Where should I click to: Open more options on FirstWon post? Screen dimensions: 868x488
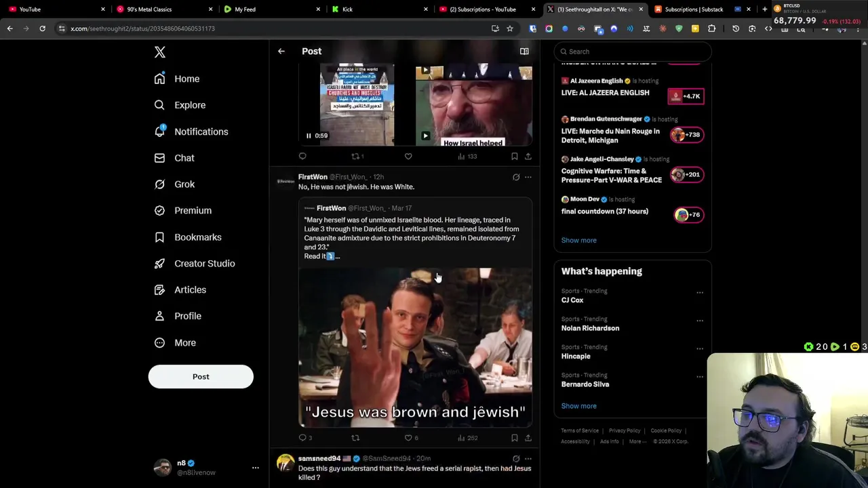click(528, 178)
